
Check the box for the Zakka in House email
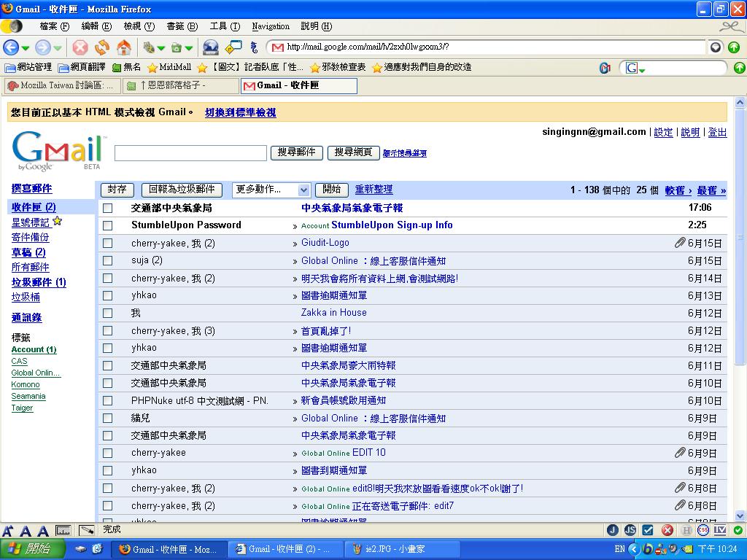(108, 313)
